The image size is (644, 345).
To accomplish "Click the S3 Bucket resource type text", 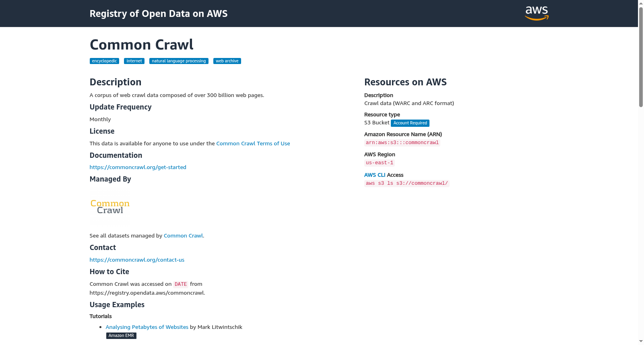I will click(x=377, y=123).
